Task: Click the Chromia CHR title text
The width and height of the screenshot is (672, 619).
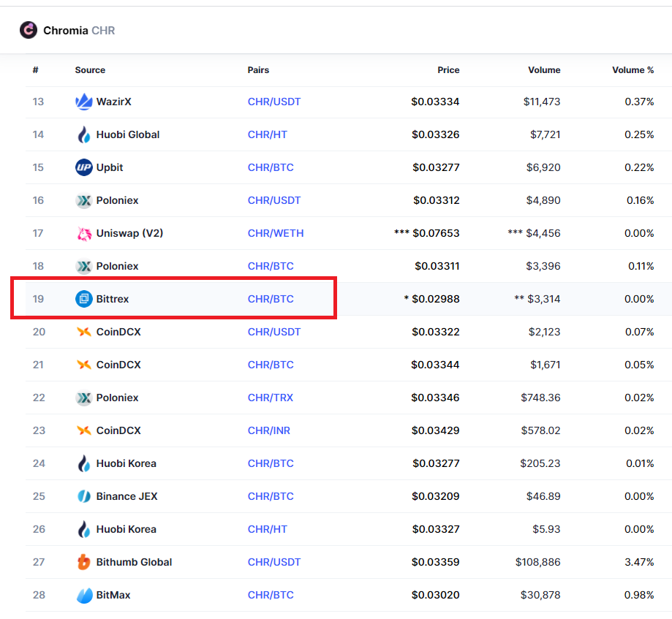Action: tap(79, 31)
